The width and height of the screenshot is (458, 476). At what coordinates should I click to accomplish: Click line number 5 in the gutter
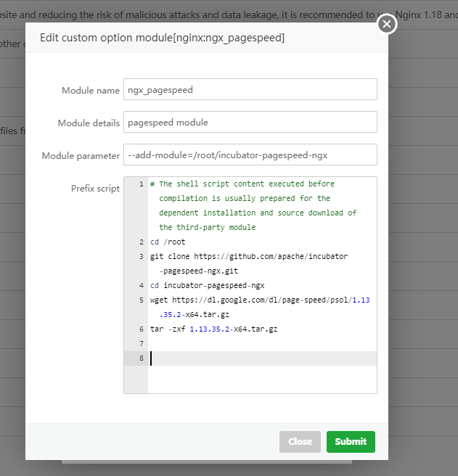tap(141, 300)
